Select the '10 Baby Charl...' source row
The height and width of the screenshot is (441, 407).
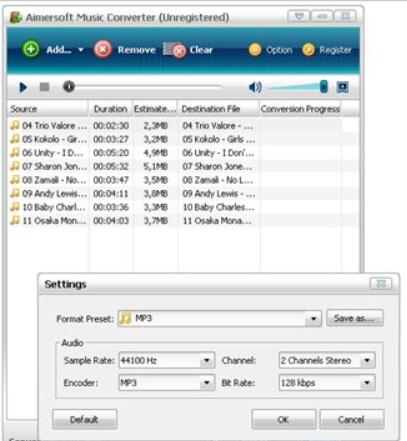pos(48,207)
